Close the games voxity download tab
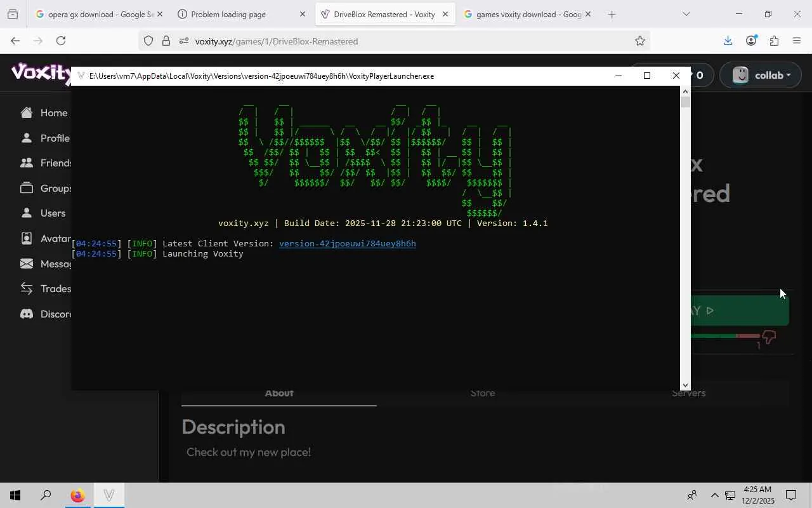The height and width of the screenshot is (508, 812). [588, 14]
